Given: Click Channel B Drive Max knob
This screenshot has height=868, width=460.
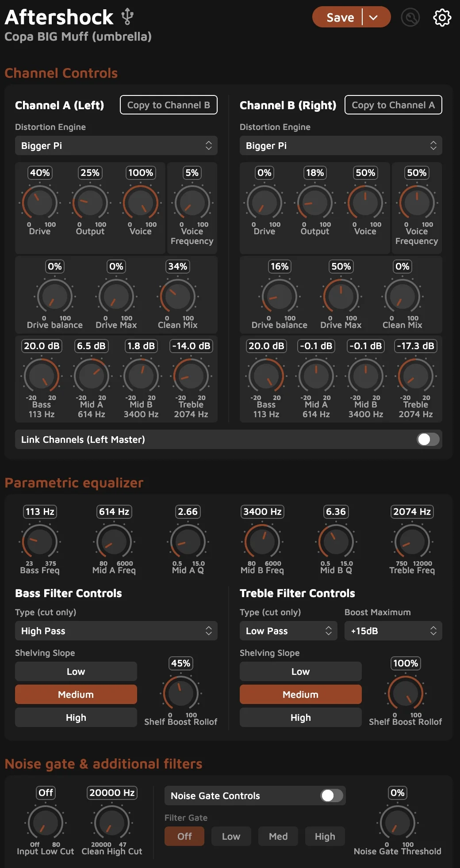Looking at the screenshot, I should click(x=341, y=296).
